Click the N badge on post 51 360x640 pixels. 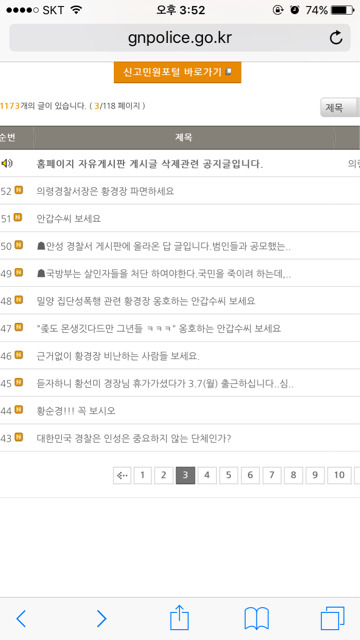point(18,218)
